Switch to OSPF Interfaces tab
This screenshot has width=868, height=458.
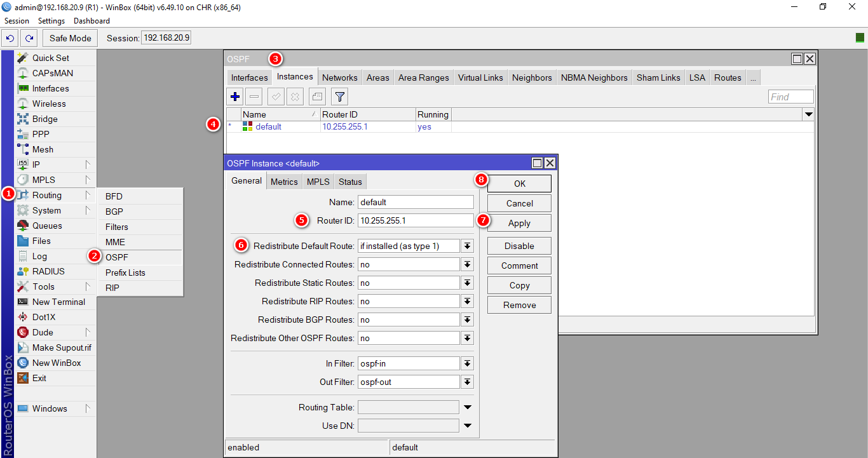coord(249,77)
